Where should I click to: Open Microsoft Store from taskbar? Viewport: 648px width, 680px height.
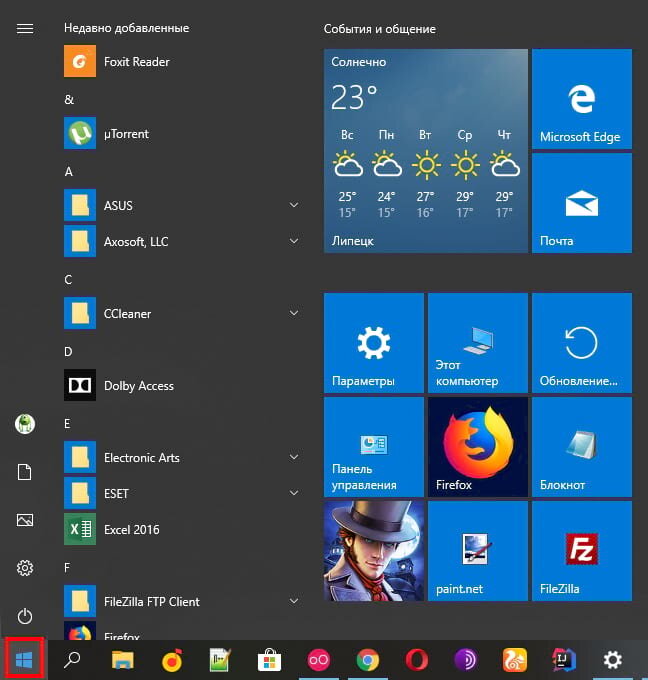(x=269, y=660)
